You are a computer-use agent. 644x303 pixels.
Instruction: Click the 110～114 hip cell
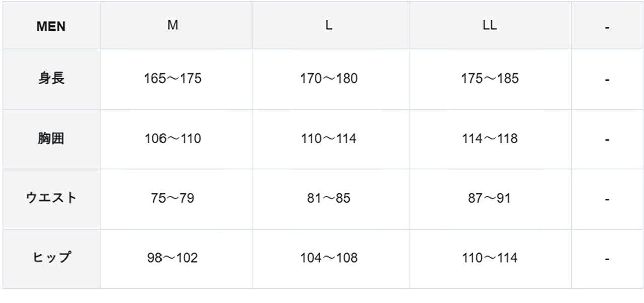coord(490,258)
